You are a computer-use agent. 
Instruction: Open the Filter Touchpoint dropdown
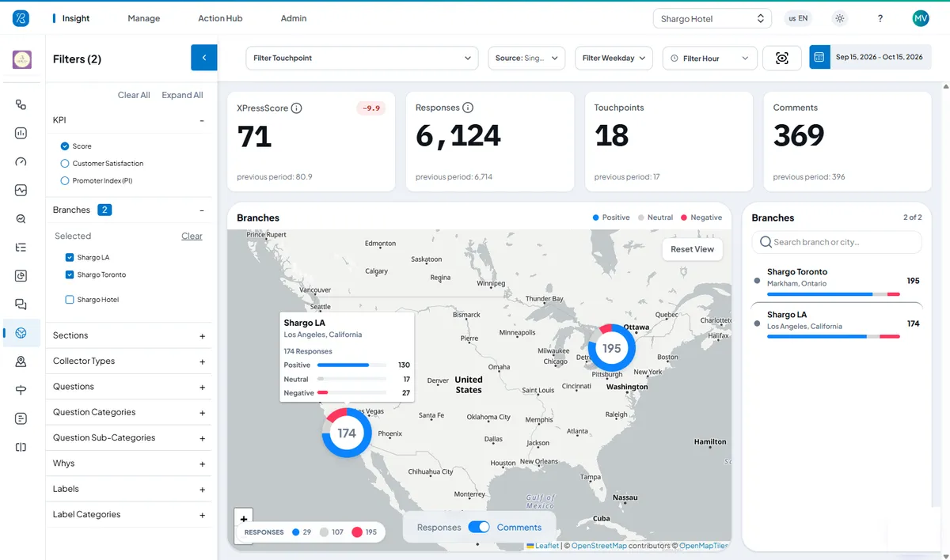(363, 58)
